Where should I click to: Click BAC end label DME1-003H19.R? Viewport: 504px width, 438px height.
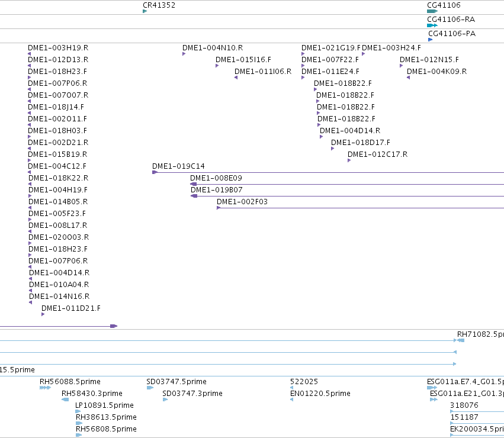[x=58, y=48]
